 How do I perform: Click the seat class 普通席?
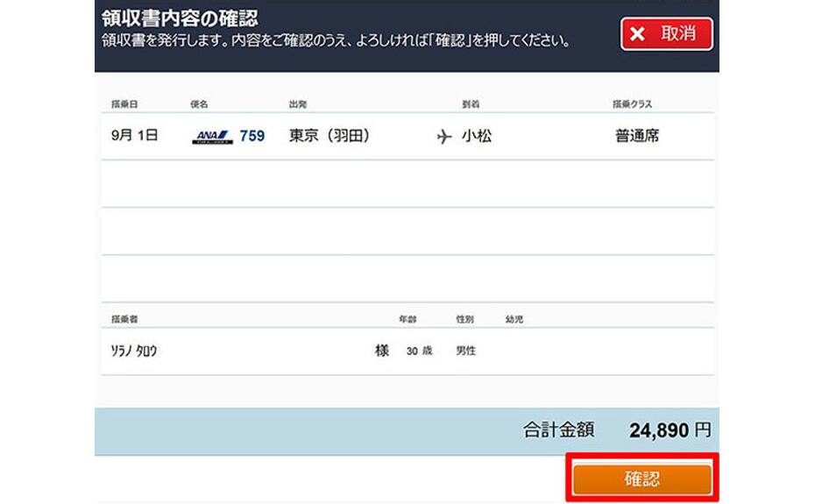(637, 136)
